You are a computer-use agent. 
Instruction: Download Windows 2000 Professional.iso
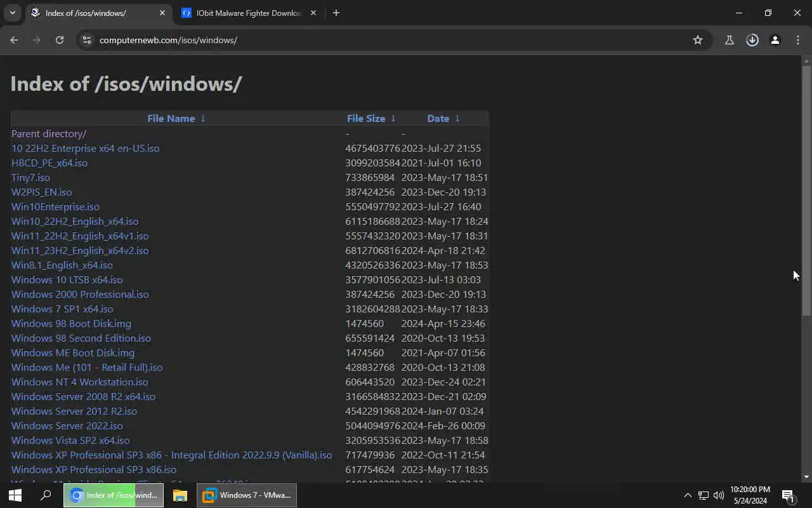[x=80, y=294]
